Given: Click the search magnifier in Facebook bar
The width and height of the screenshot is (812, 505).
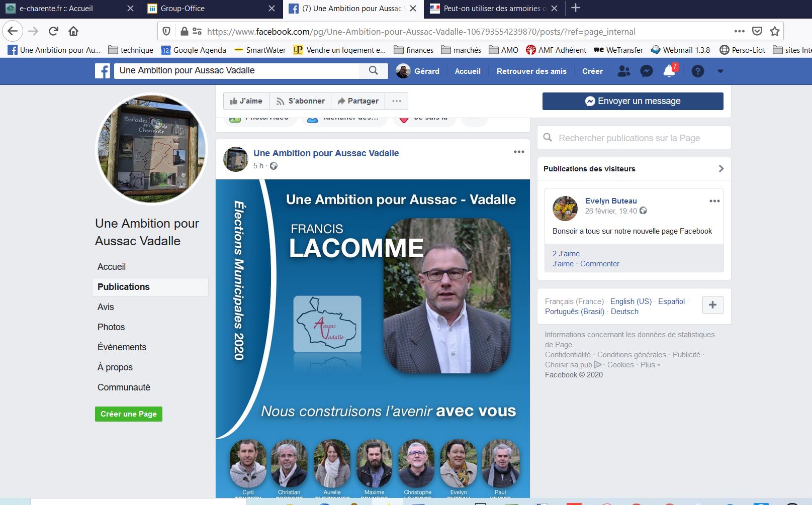Looking at the screenshot, I should [x=373, y=71].
